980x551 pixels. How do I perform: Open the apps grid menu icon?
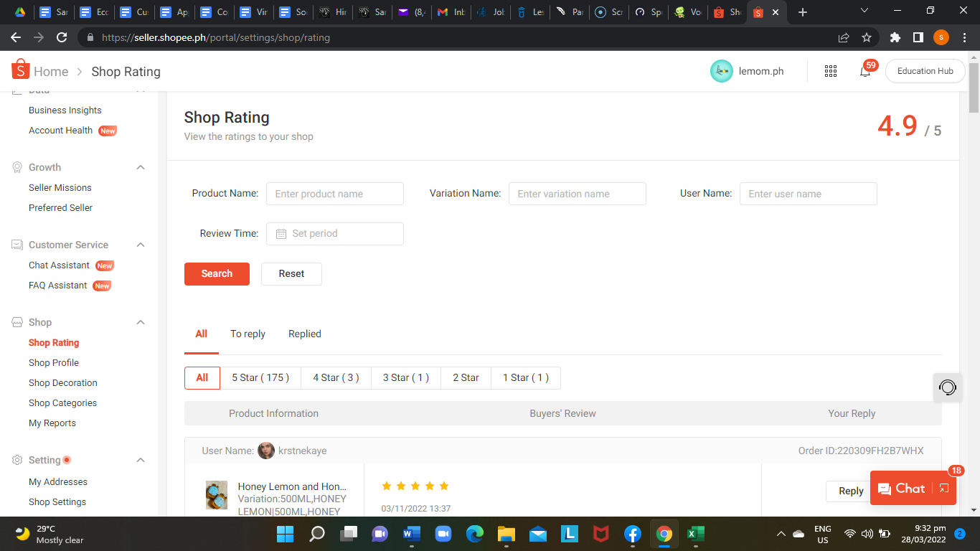pos(831,71)
